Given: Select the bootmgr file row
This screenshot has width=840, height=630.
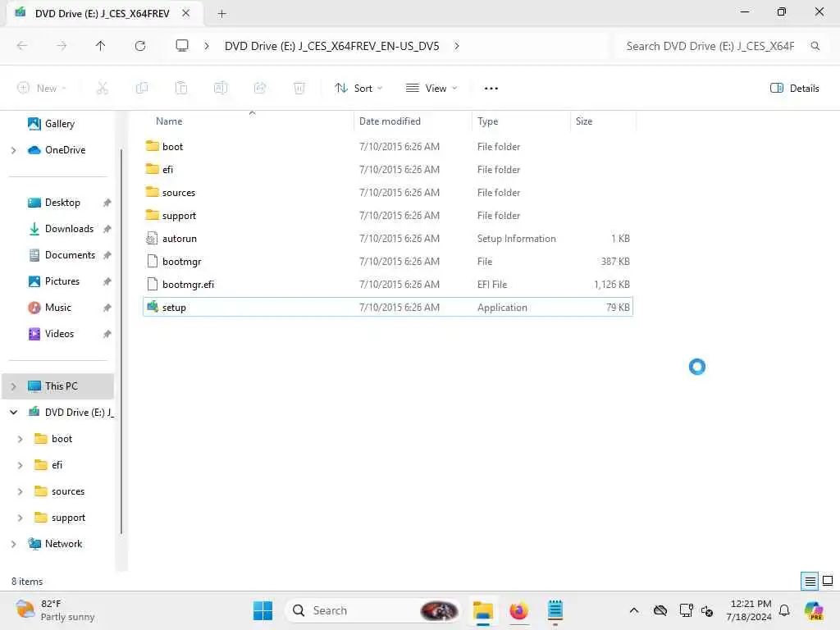Looking at the screenshot, I should [388, 262].
